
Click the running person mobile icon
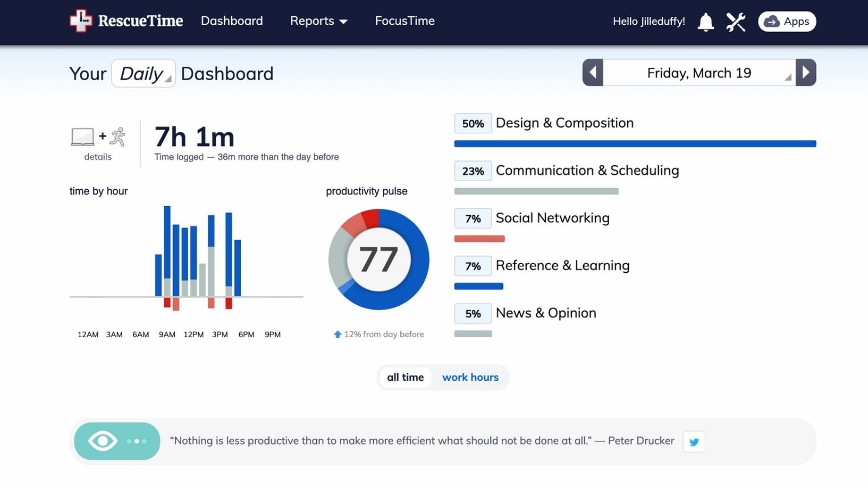click(118, 137)
